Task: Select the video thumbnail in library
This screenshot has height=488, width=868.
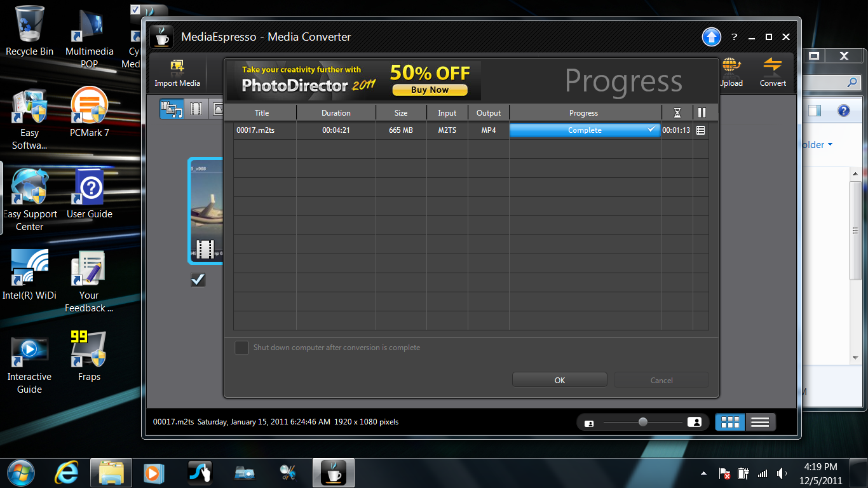Action: click(205, 211)
